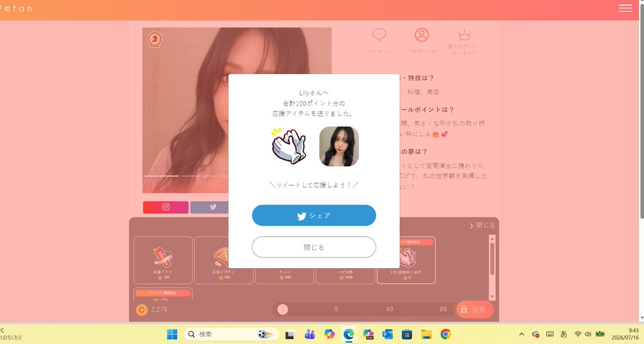Open Google Chrome from the taskbar

(x=445, y=334)
